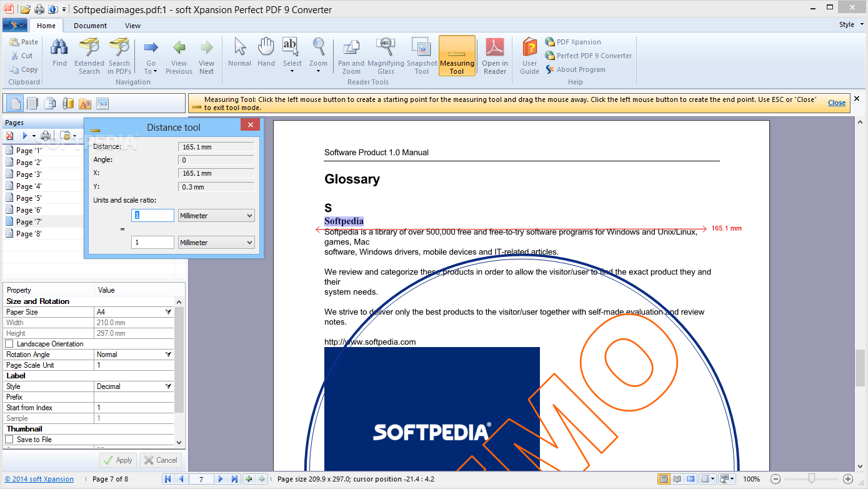The image size is (868, 489).
Task: Select Page '5' in the list
Action: coord(29,198)
